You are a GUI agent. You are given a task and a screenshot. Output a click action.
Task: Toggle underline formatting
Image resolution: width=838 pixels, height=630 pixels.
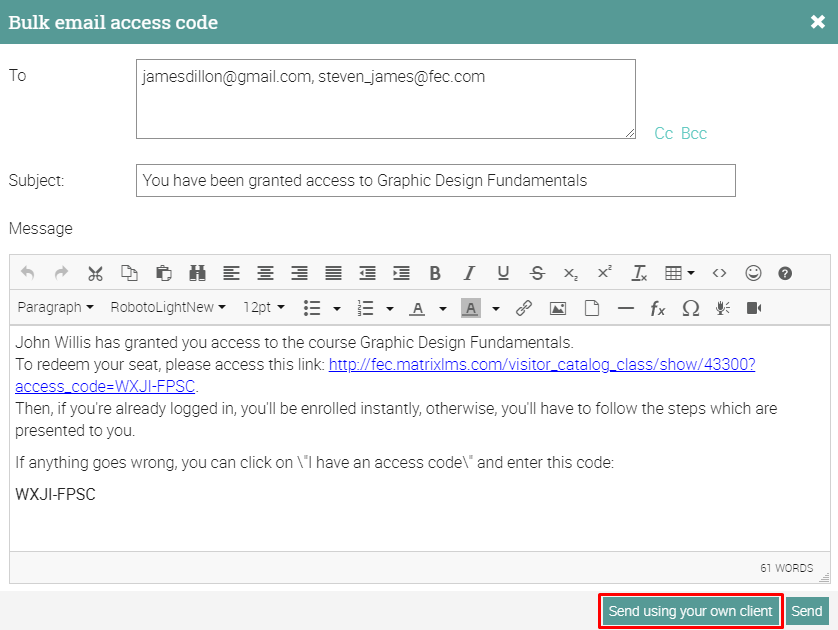click(503, 273)
